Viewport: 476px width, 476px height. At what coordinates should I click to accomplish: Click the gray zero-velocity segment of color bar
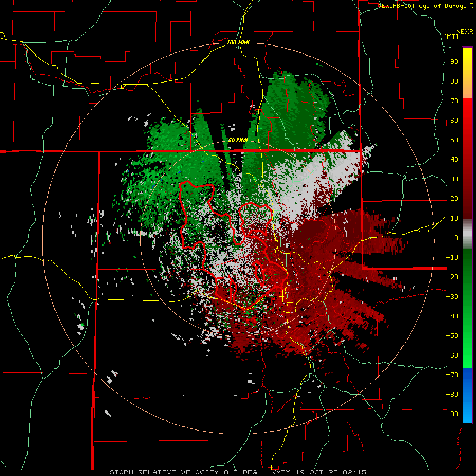tap(467, 234)
